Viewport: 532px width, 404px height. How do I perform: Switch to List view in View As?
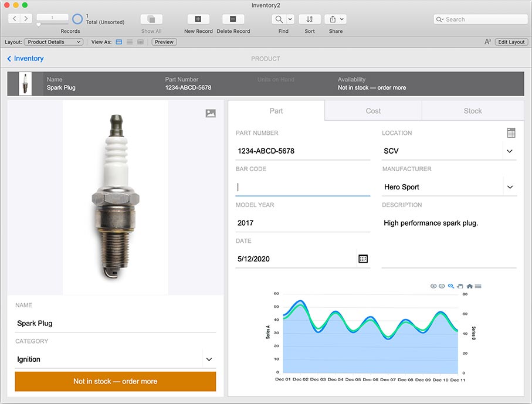point(130,42)
